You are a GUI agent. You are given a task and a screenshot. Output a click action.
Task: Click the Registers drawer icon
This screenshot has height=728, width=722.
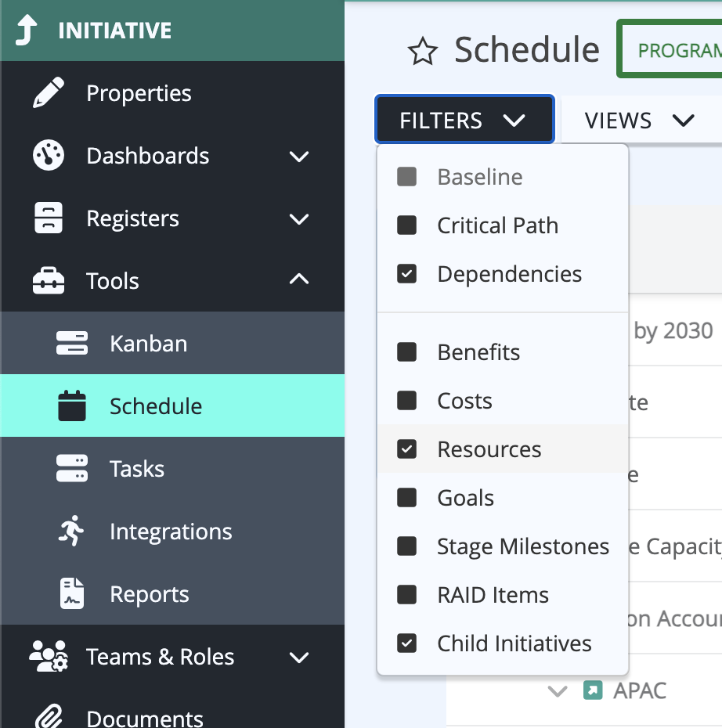[x=49, y=218]
